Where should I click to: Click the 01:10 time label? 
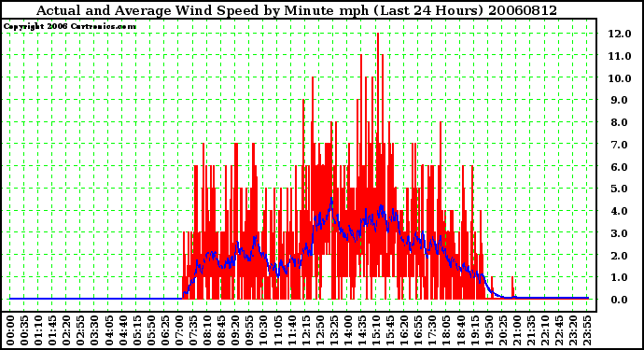(38, 331)
